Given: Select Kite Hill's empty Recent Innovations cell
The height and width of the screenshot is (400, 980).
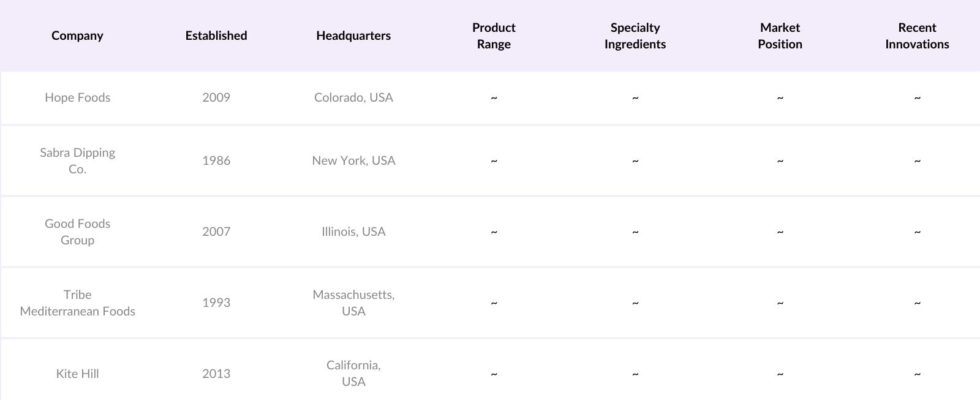Looking at the screenshot, I should click(x=917, y=374).
